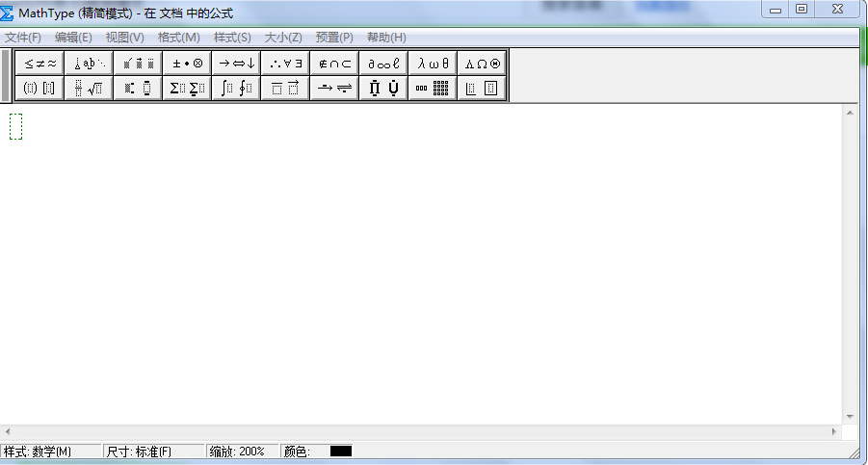Open the 文件(F) menu
868x465 pixels.
pyautogui.click(x=23, y=38)
